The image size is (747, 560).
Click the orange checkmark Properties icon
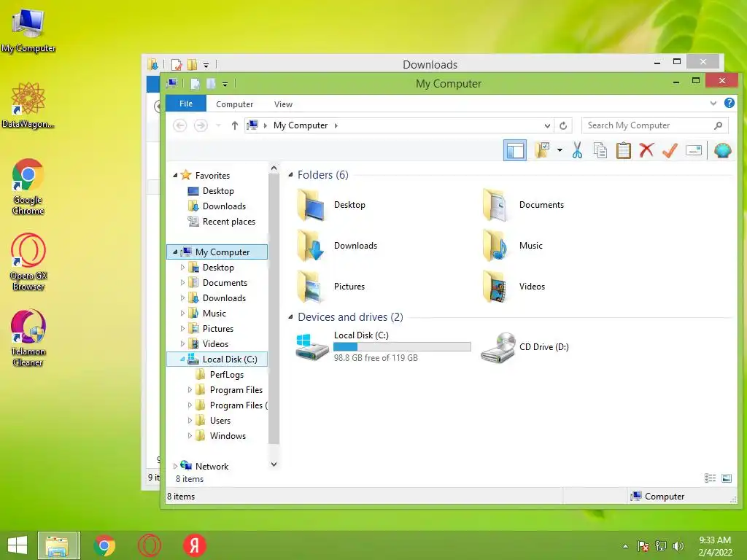coord(670,150)
